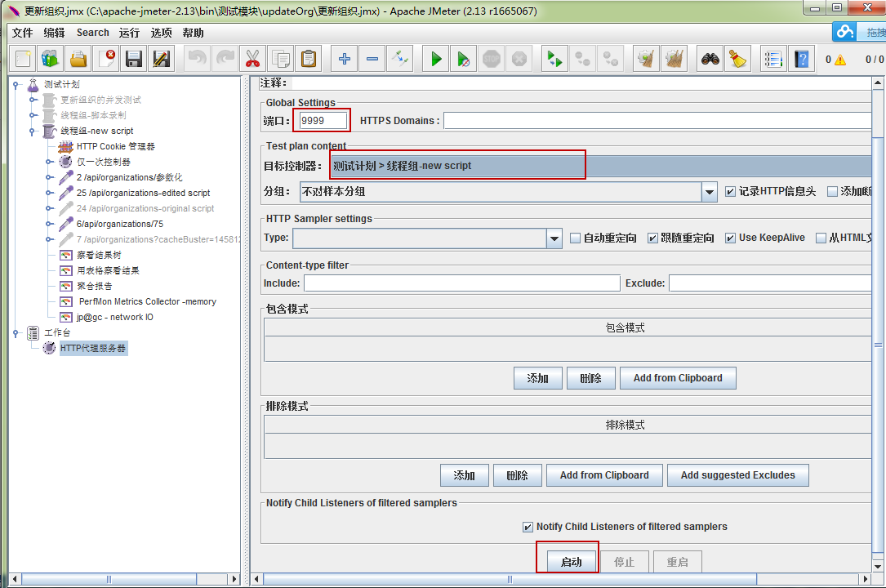Toggle the 从HTML文件 checkbox

pyautogui.click(x=821, y=238)
